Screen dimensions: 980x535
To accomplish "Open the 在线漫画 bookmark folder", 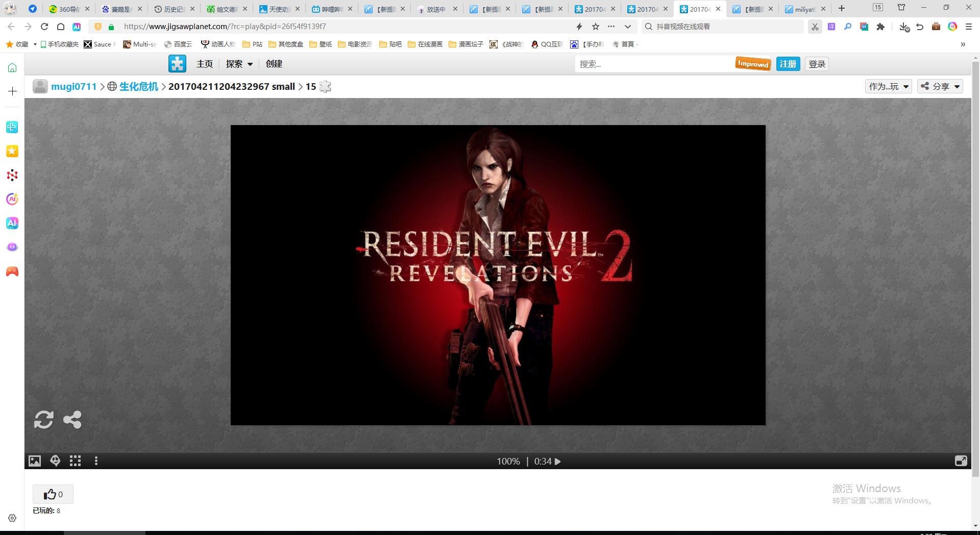I will [x=425, y=44].
